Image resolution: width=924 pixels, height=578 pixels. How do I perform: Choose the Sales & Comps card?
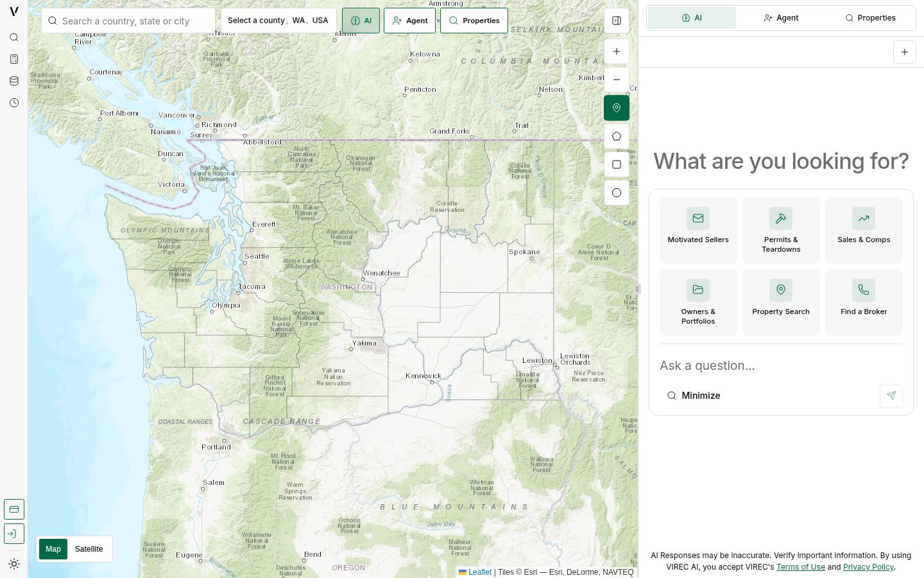pos(864,231)
